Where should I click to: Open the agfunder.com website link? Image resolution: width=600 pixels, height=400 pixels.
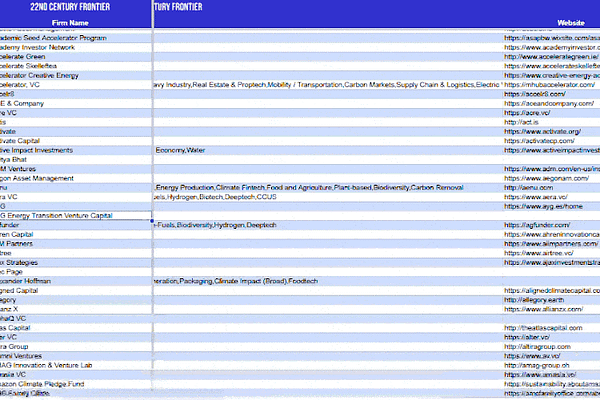click(x=537, y=225)
